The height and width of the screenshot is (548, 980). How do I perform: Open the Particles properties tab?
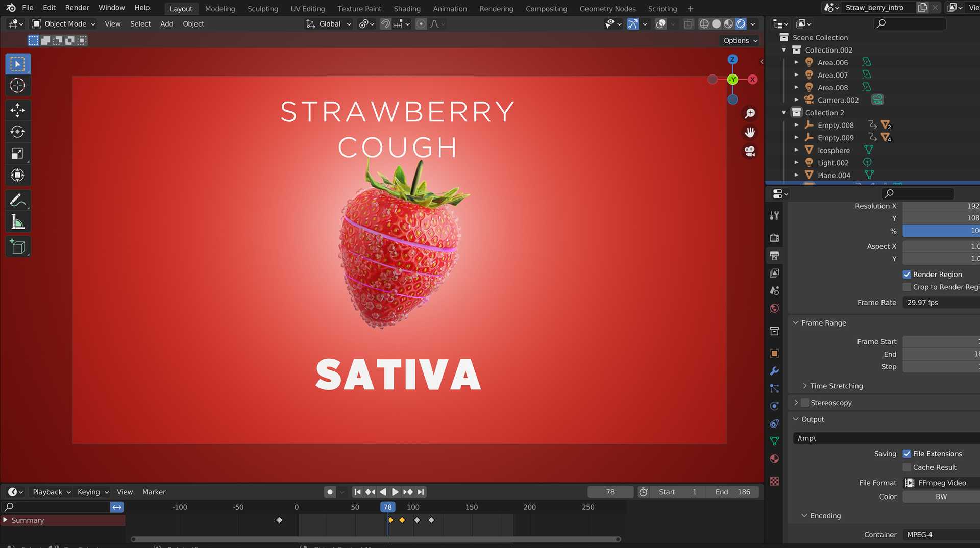(774, 388)
